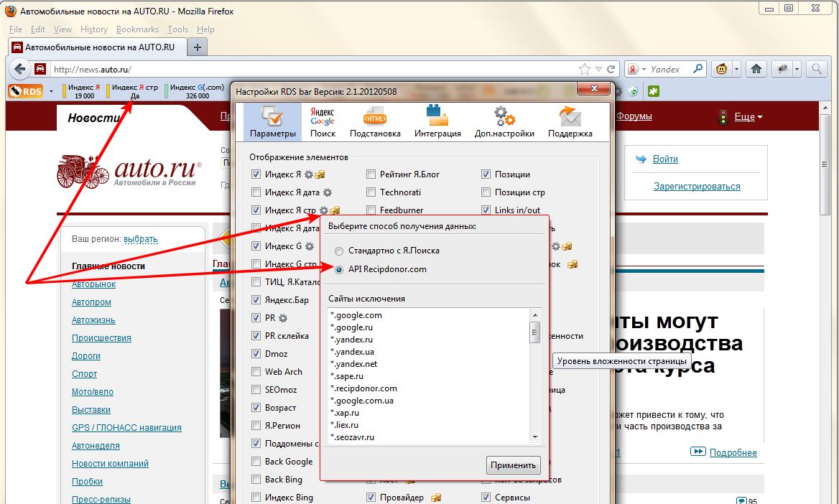Click the gray magnifier toolbar button

click(817, 69)
